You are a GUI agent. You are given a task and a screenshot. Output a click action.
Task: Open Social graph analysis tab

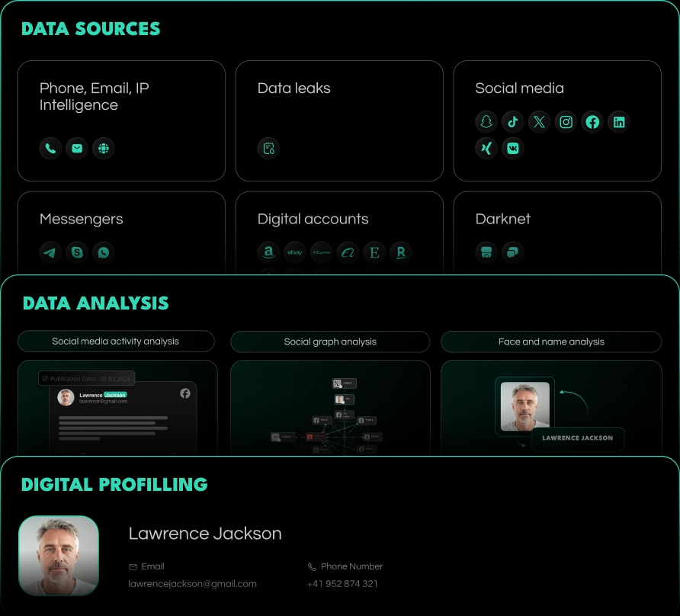coord(330,342)
